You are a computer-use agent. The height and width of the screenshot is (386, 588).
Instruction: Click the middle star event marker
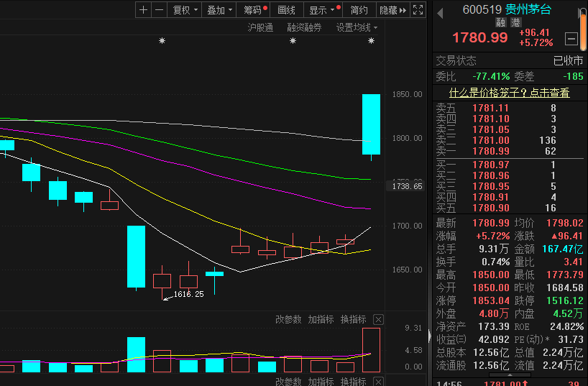[293, 40]
